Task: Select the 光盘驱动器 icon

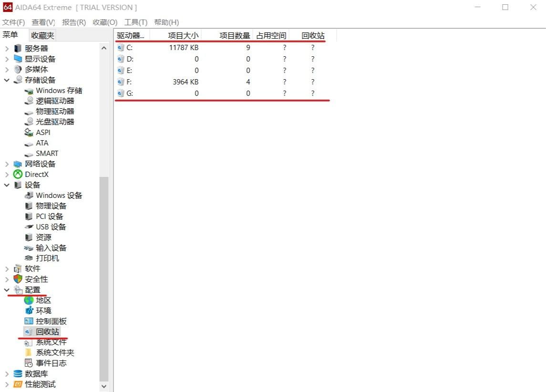Action: pyautogui.click(x=29, y=122)
